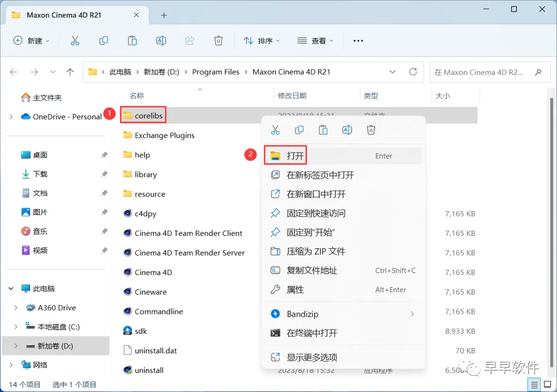The image size is (557, 392).
Task: Open the address bar history dropdown arrow
Action: 392,72
